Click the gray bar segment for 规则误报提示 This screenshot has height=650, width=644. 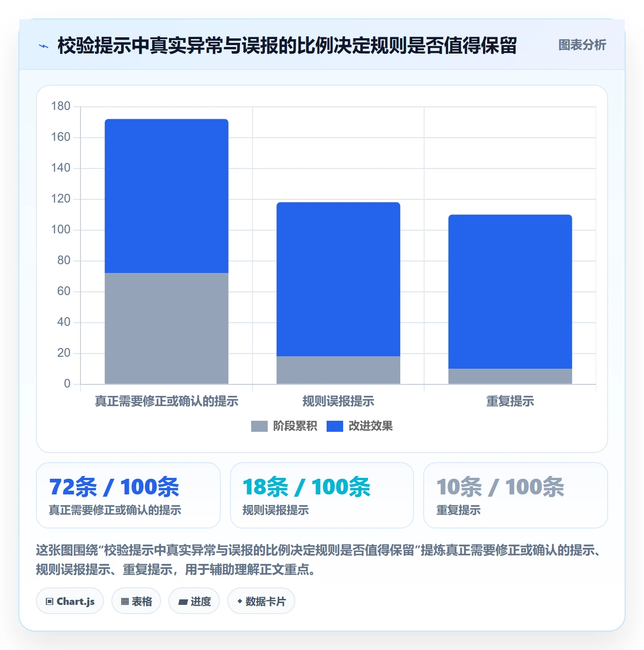pos(338,370)
